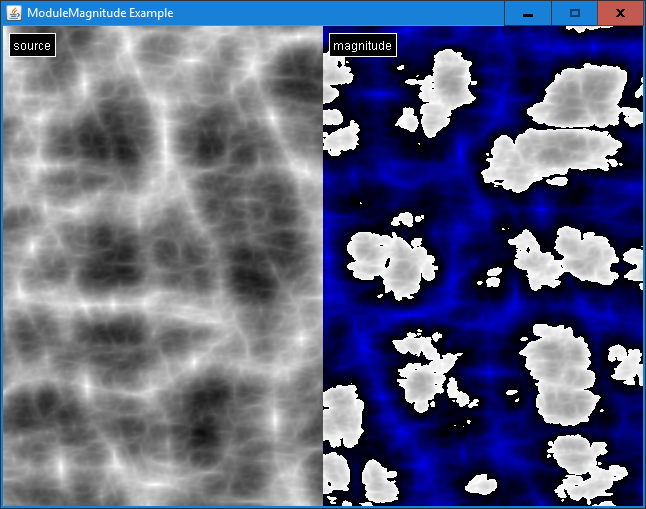Click the Java coffee cup icon in title bar
646x509 pixels.
tap(14, 13)
